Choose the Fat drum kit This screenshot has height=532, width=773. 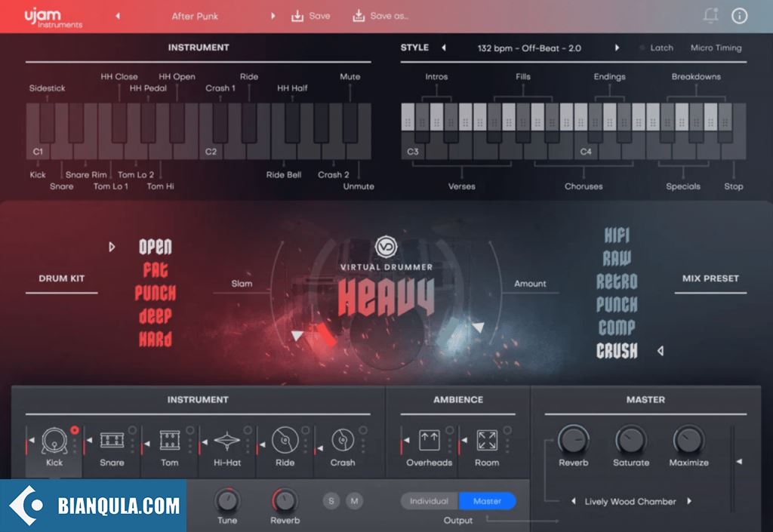pyautogui.click(x=156, y=270)
